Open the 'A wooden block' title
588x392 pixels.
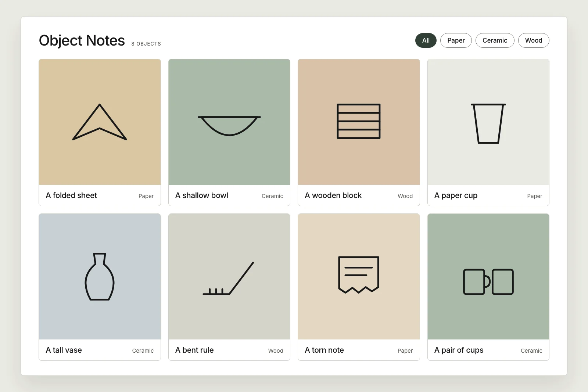point(333,195)
